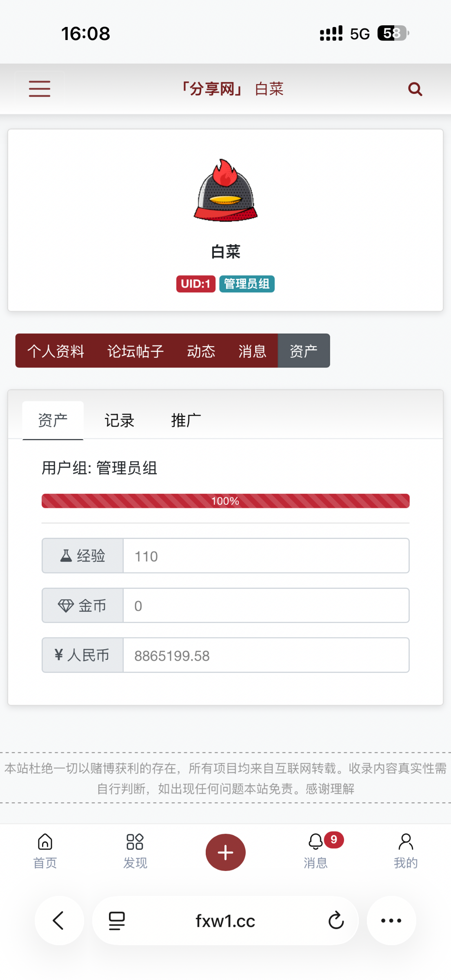Select the 推广 sub-tab
The width and height of the screenshot is (451, 980).
(186, 420)
